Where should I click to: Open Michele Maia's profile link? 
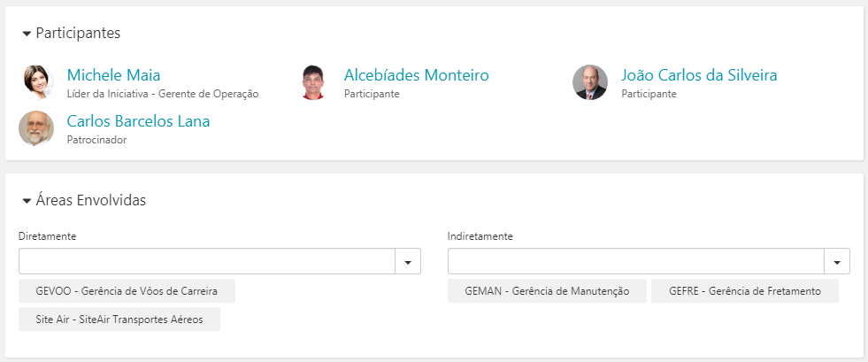click(x=113, y=74)
